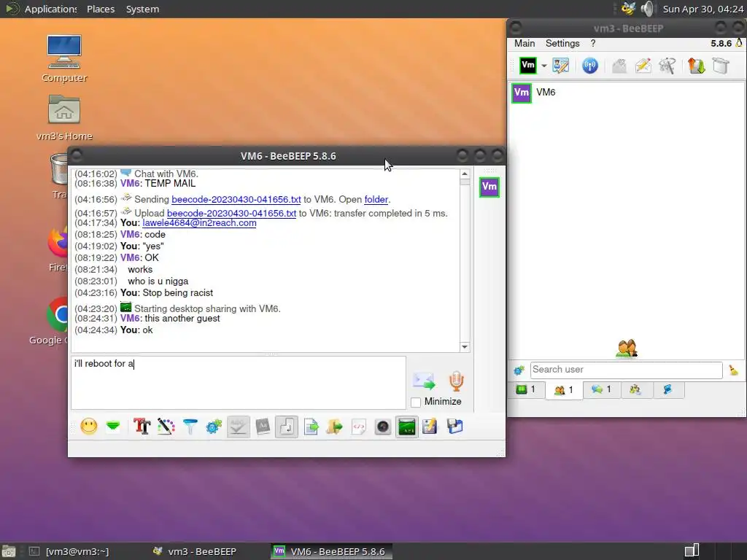
Task: Open the font color palette tool
Action: point(166,426)
